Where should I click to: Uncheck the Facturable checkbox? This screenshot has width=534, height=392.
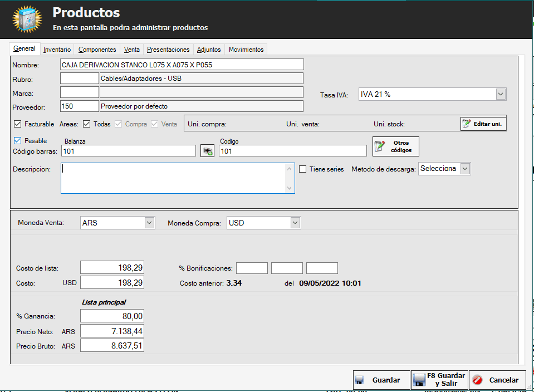17,124
